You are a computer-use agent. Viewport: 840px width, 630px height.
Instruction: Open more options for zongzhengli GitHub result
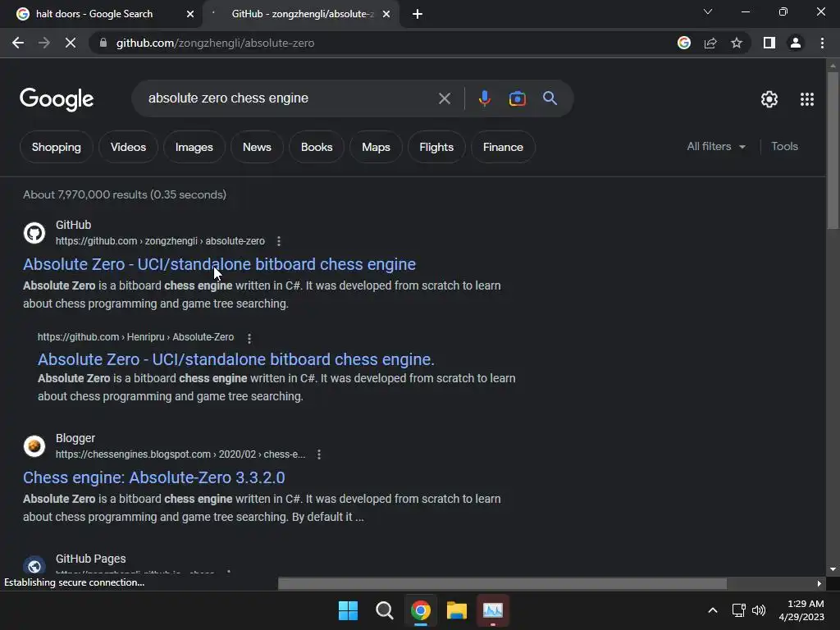pyautogui.click(x=279, y=242)
